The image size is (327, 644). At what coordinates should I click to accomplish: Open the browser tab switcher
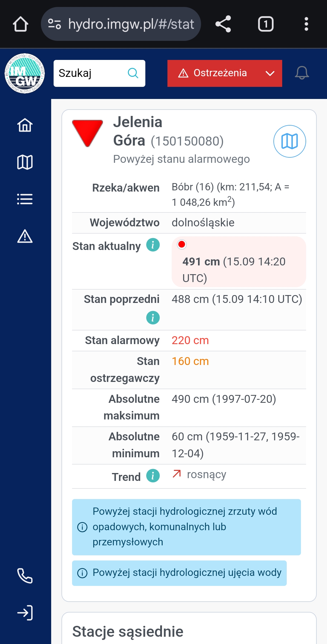coord(266,24)
